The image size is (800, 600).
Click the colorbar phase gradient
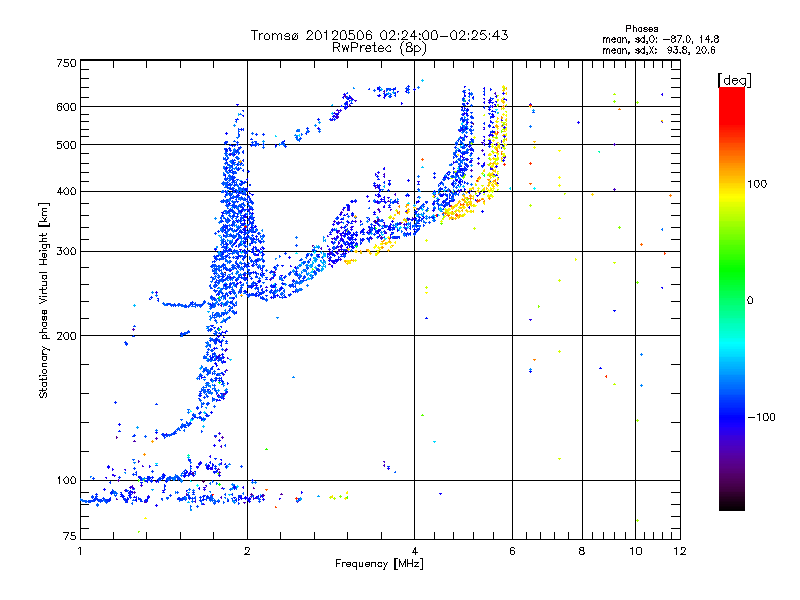pos(732,298)
